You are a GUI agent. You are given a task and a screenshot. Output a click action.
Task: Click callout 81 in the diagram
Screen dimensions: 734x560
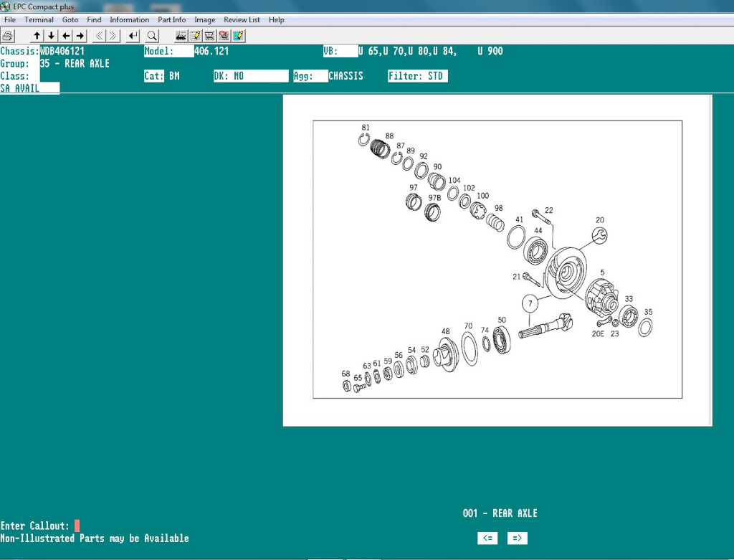tap(366, 128)
